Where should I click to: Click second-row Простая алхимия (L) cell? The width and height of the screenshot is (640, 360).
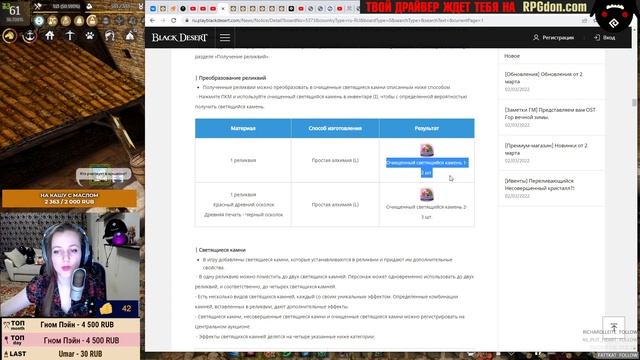tap(335, 204)
